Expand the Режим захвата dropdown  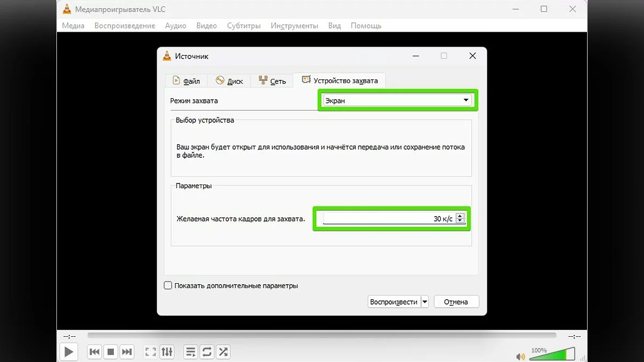(397, 100)
